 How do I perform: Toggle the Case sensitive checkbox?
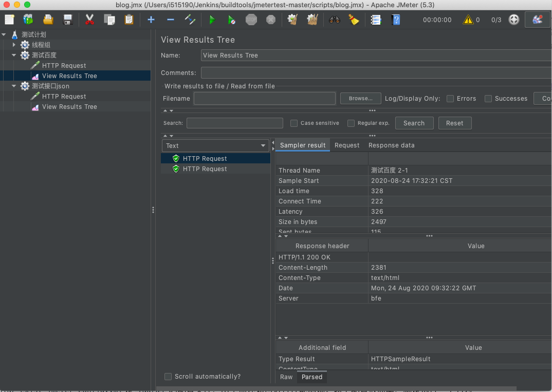[294, 123]
